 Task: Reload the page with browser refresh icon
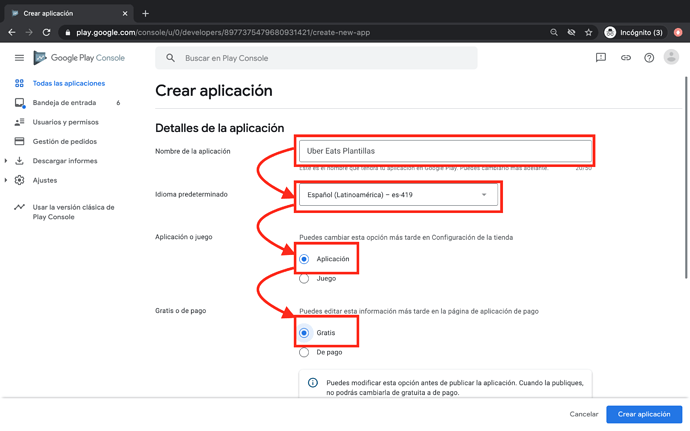pos(46,32)
